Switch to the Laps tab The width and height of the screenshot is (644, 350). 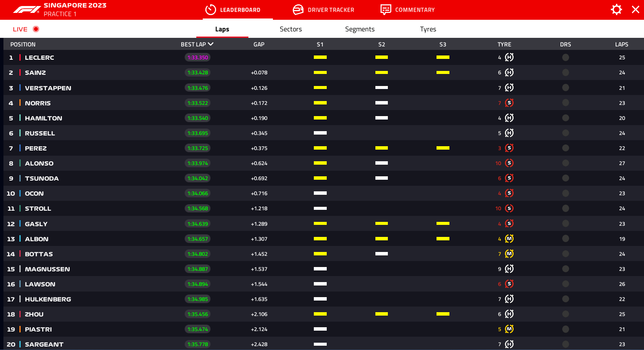pyautogui.click(x=222, y=29)
